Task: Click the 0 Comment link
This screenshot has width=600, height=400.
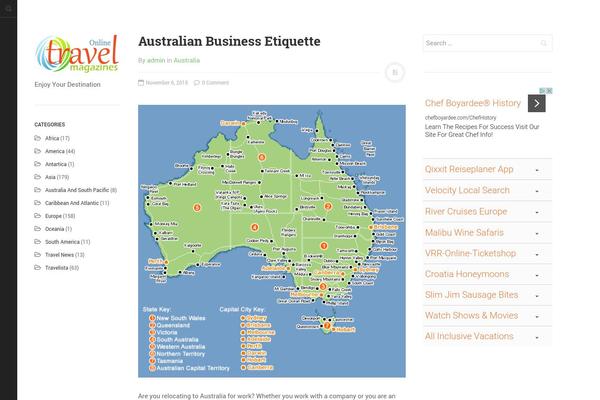Action: (215, 83)
